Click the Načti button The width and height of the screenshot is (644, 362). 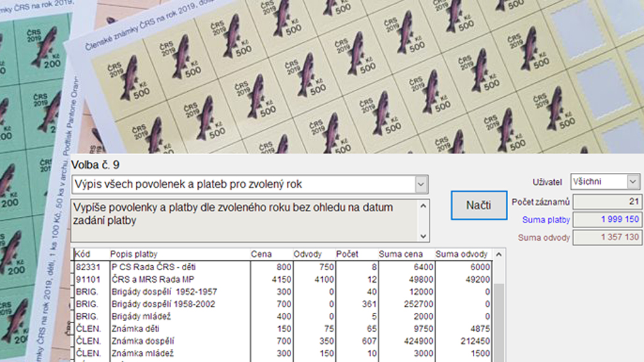click(479, 206)
